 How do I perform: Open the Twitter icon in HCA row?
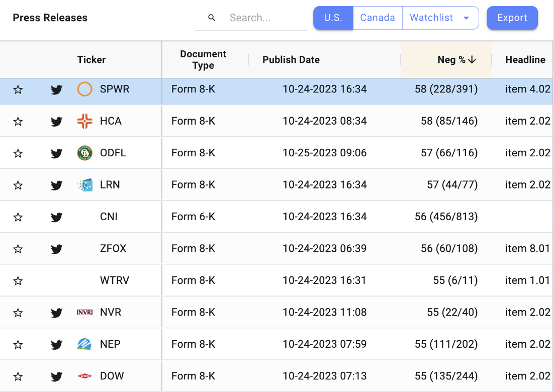[57, 122]
